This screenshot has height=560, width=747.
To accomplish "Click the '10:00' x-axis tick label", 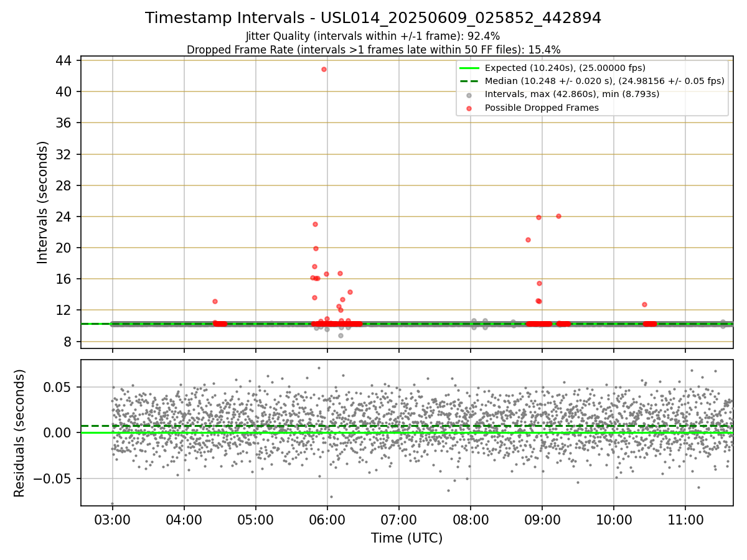I will (x=614, y=520).
